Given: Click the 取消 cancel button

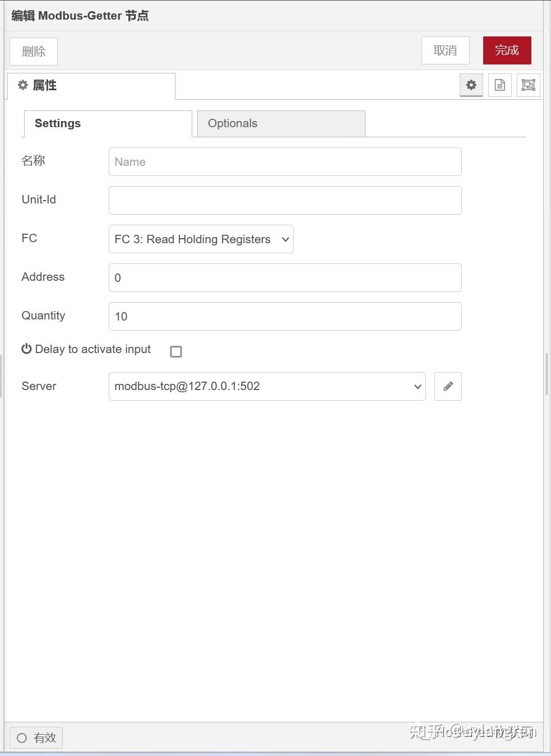Looking at the screenshot, I should [x=445, y=50].
